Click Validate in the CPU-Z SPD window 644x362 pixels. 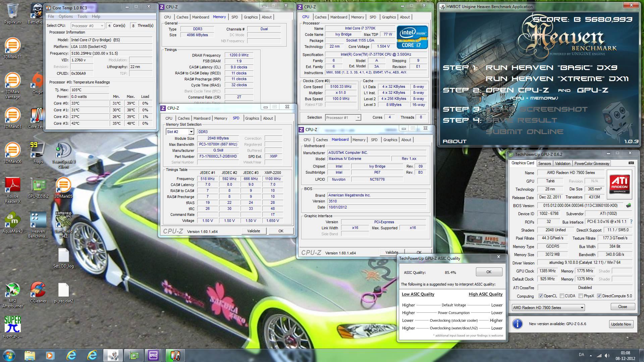pos(254,231)
